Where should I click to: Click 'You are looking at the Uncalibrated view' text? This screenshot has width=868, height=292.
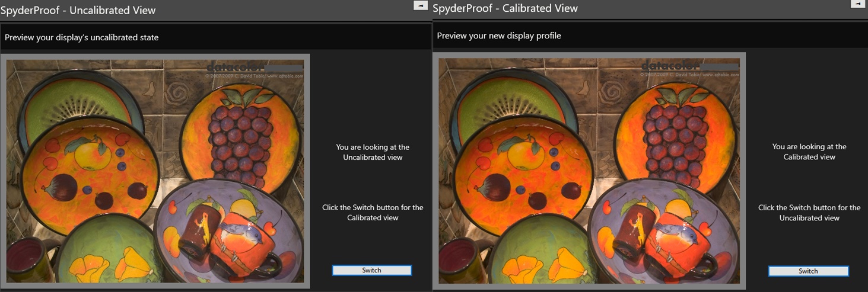373,152
